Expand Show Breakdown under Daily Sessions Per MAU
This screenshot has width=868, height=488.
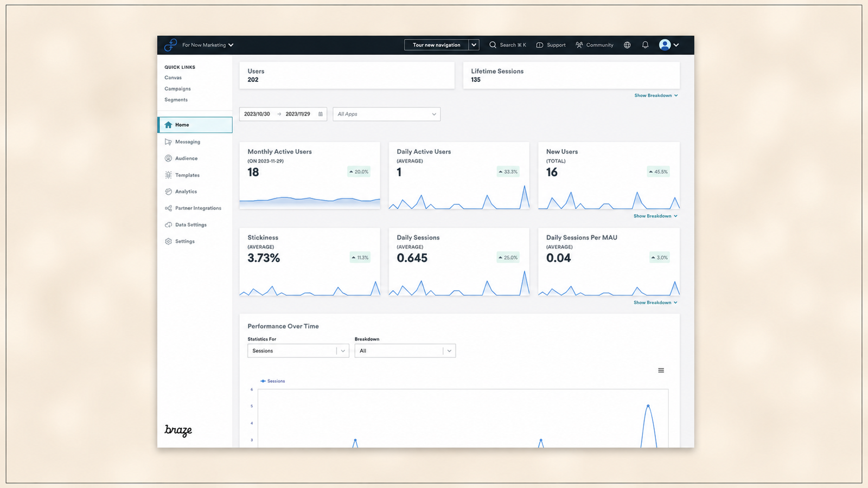point(655,303)
